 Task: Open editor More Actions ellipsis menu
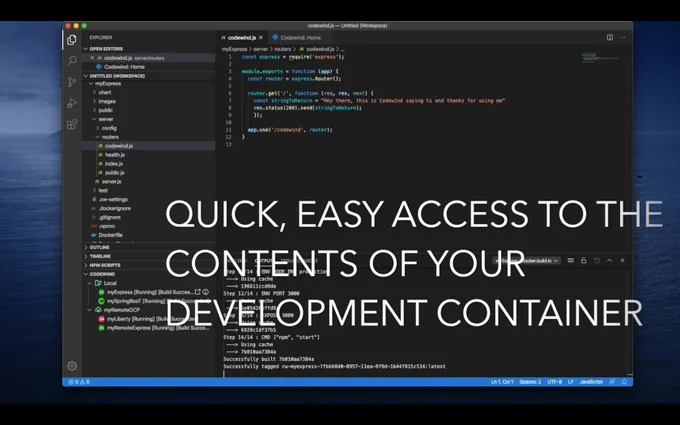tap(622, 37)
